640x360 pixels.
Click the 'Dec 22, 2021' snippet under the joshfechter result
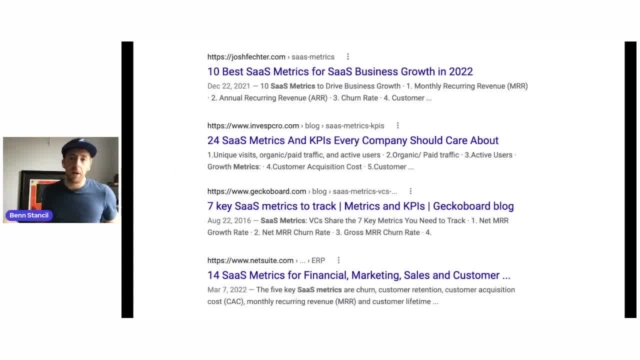pos(229,86)
